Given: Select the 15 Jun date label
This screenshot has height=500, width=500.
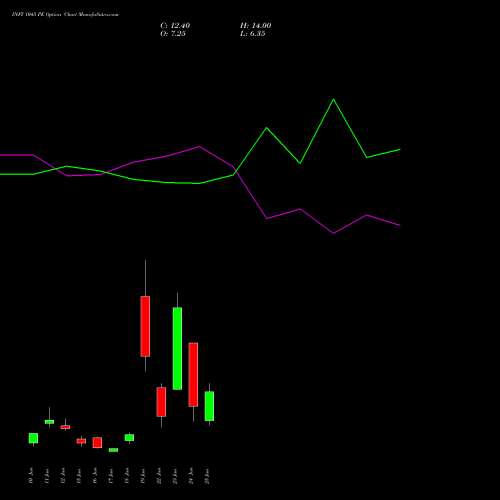Looking at the screenshot, I should [x=79, y=476].
